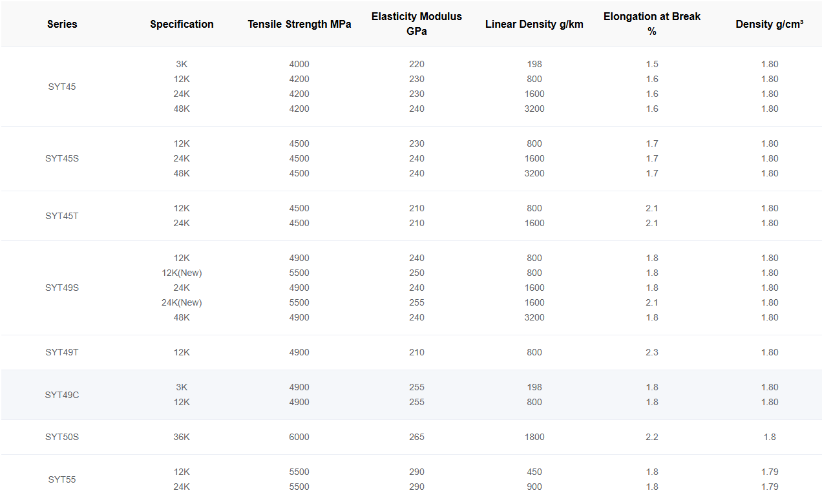Click the Elasticity Modulus GPa header
This screenshot has height=504, width=822.
point(416,24)
